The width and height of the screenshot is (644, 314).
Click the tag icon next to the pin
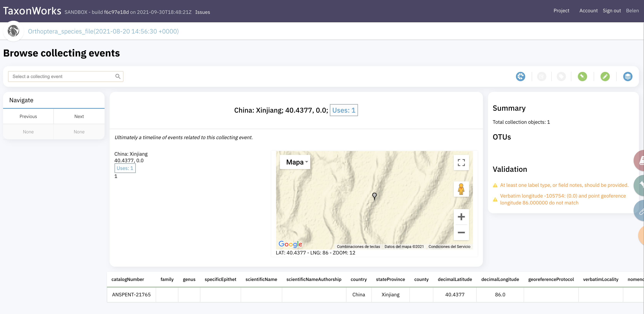point(561,76)
